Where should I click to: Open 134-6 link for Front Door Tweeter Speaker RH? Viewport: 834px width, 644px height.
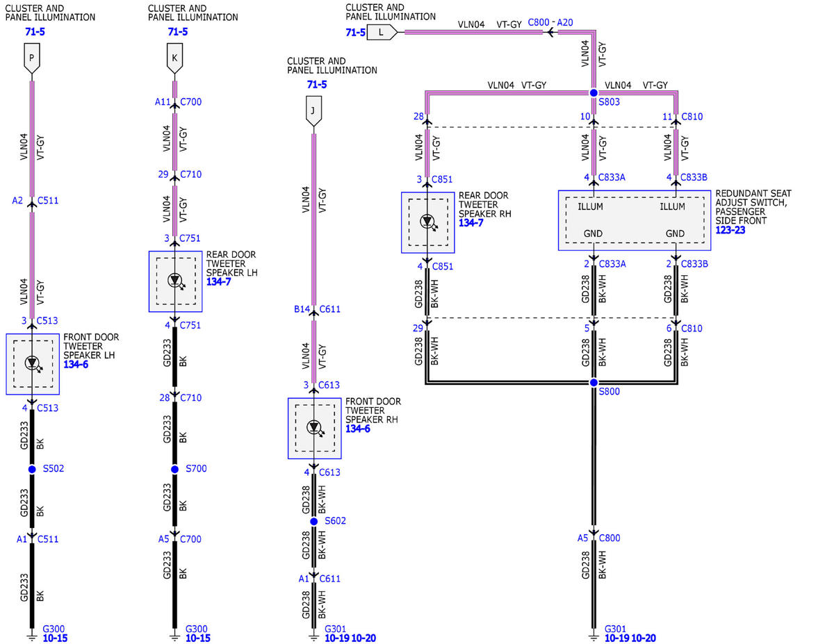[358, 429]
